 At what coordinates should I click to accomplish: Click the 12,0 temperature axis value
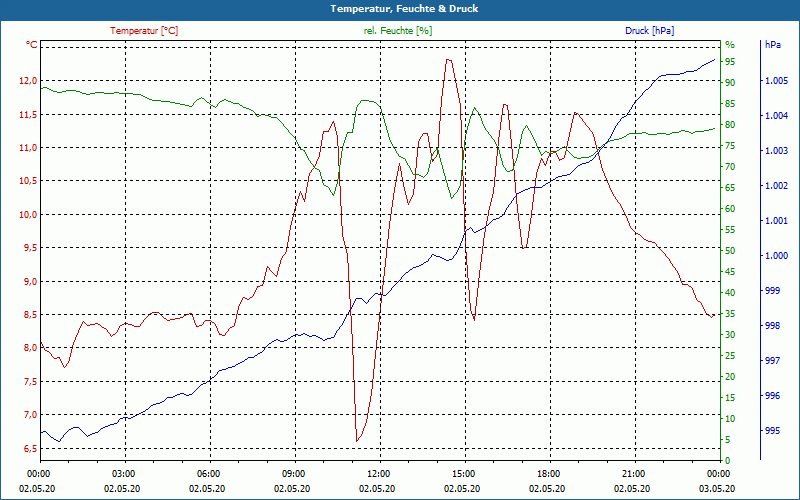28,81
